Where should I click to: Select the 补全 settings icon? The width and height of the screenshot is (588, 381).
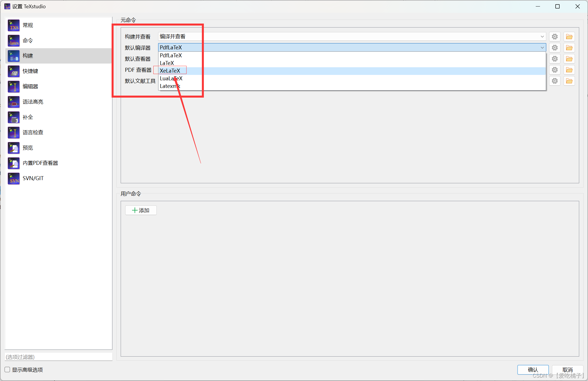coord(13,117)
